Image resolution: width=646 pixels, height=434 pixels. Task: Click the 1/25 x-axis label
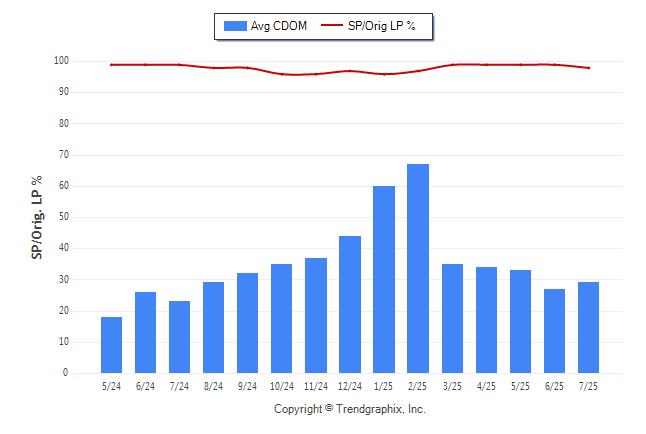pos(384,387)
